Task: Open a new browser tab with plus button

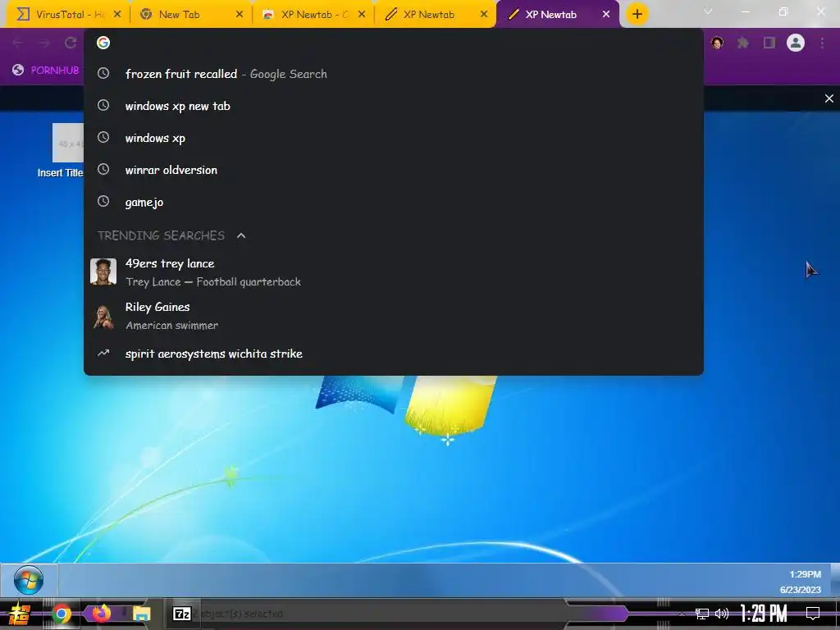Action: 637,15
